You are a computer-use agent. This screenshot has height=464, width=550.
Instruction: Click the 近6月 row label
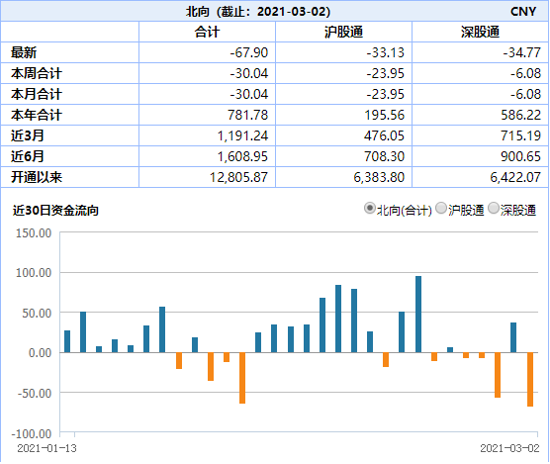point(27,156)
